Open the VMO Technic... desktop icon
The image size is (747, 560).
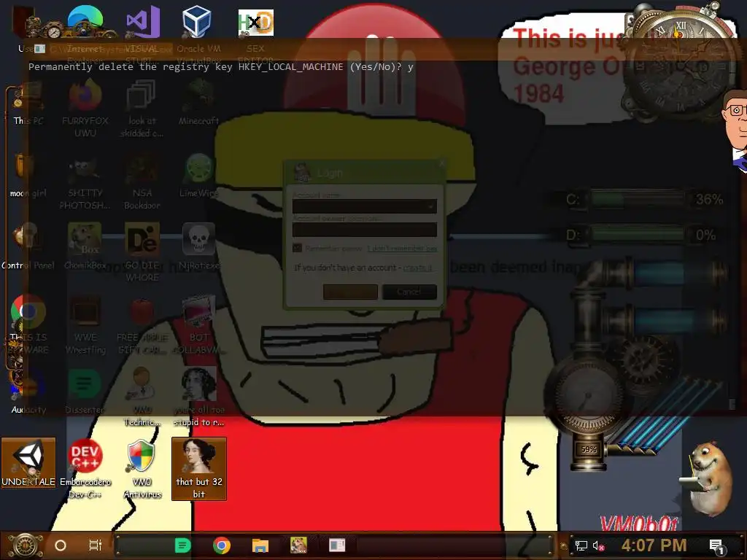pos(142,384)
